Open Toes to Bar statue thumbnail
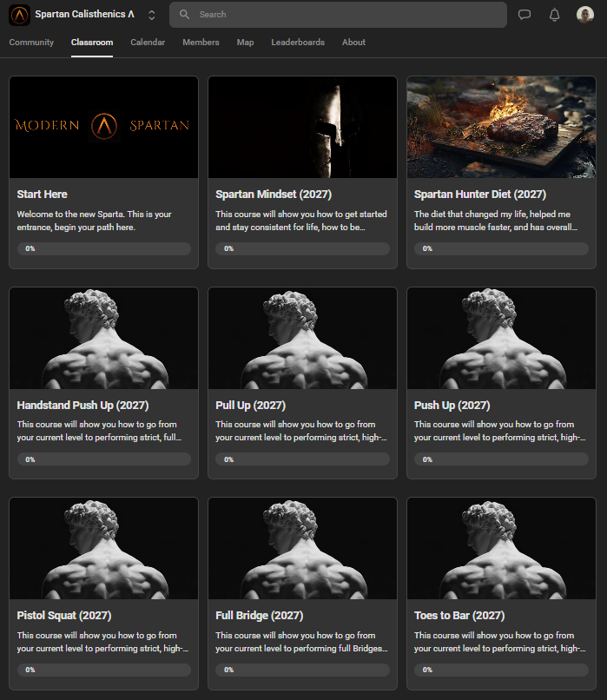Image resolution: width=607 pixels, height=700 pixels. pos(501,548)
